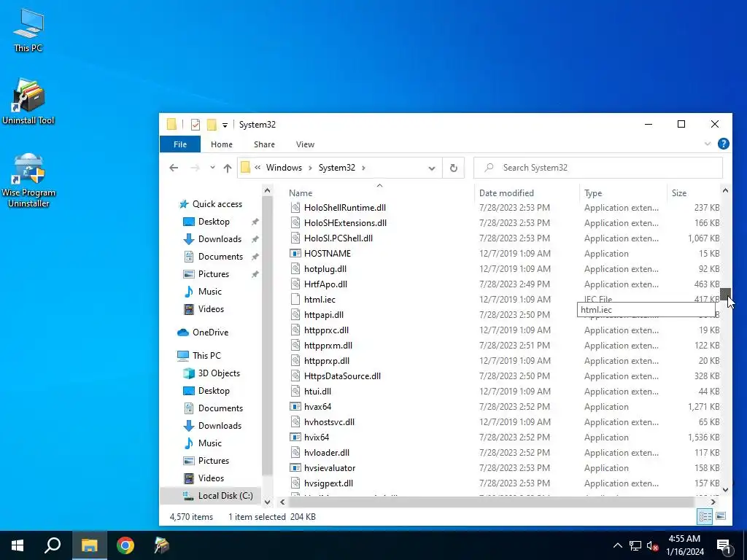
Task: Select Quick access in navigation pane
Action: click(217, 204)
